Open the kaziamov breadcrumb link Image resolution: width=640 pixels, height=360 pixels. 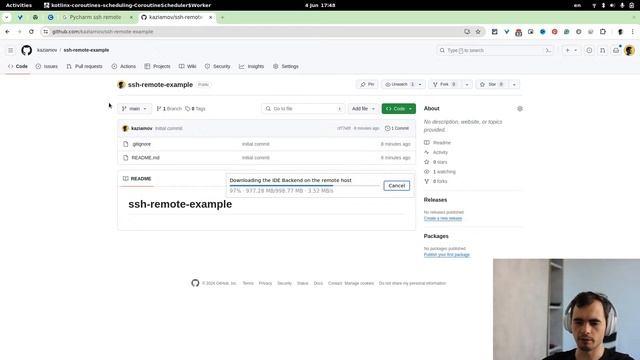(x=47, y=50)
